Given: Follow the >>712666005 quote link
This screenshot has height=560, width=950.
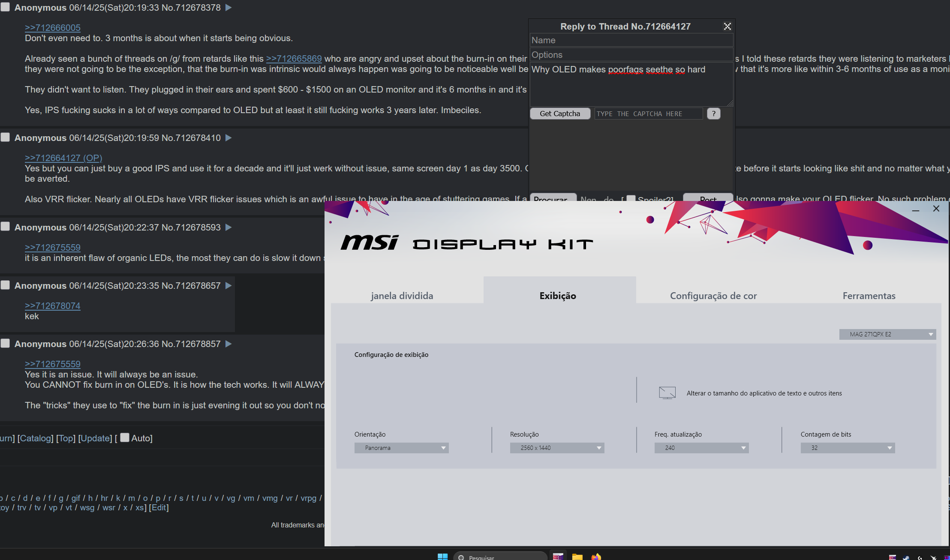Looking at the screenshot, I should [x=53, y=27].
